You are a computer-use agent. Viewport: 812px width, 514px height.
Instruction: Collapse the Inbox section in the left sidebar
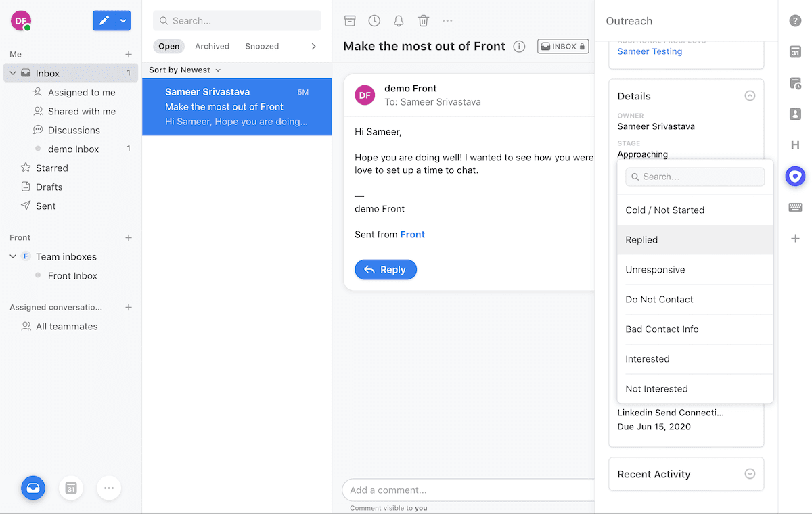tap(12, 72)
